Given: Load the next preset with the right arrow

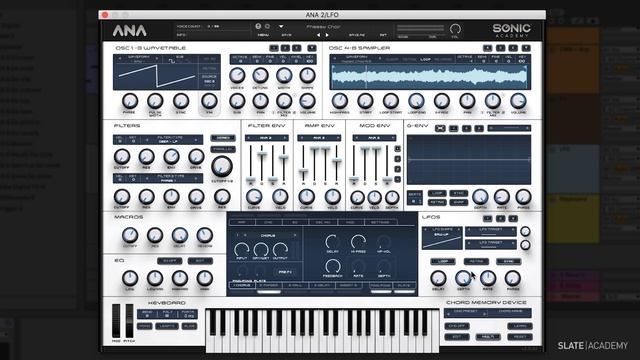Looking at the screenshot, I should (327, 35).
